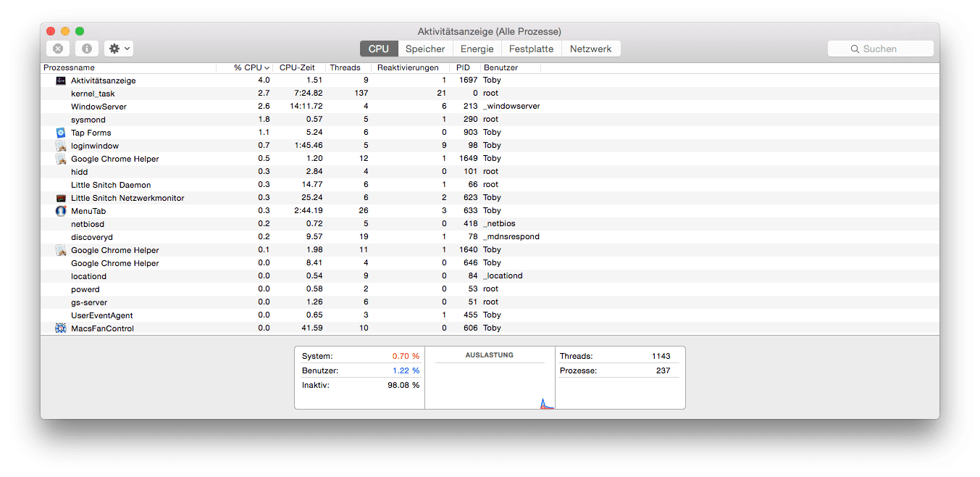Screen dimensions: 980x477
Task: Click the Tap Forms app icon
Action: coord(61,133)
